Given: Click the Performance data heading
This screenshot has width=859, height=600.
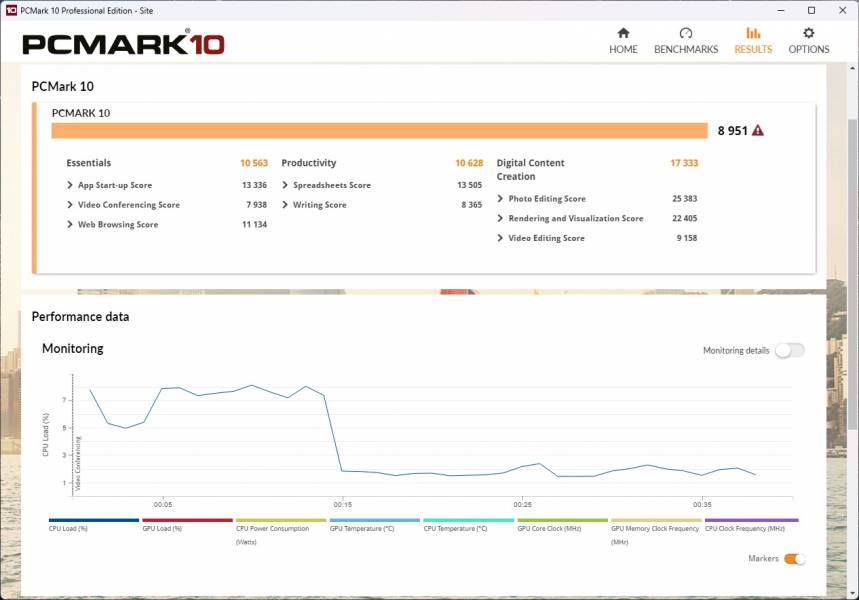Looking at the screenshot, I should 81,317.
